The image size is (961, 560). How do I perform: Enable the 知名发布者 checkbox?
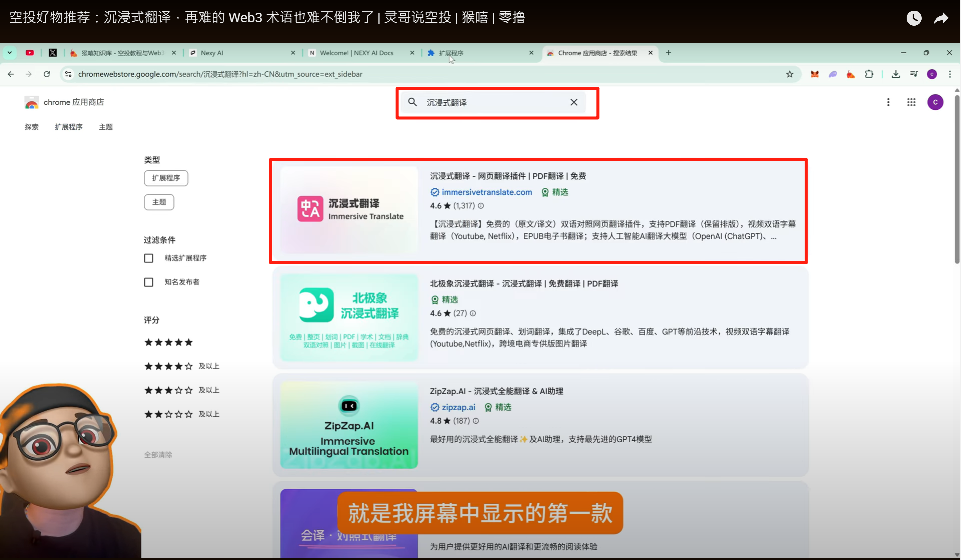pyautogui.click(x=148, y=282)
